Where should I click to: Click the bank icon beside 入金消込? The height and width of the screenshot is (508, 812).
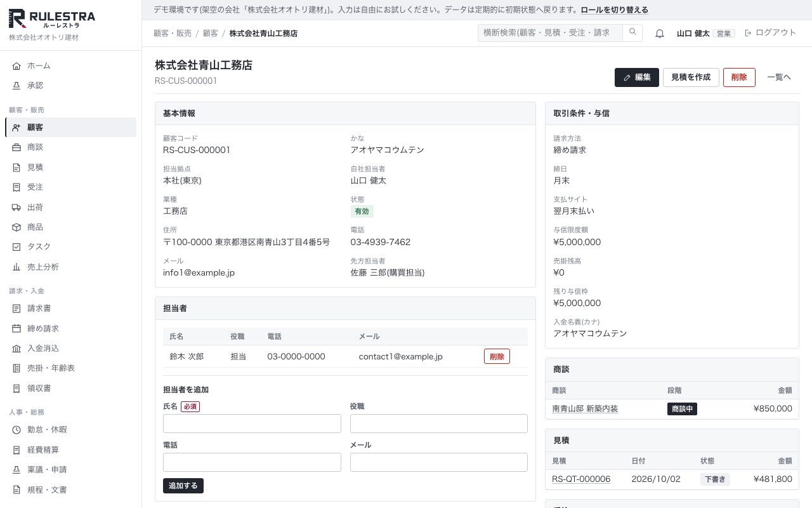pos(16,349)
